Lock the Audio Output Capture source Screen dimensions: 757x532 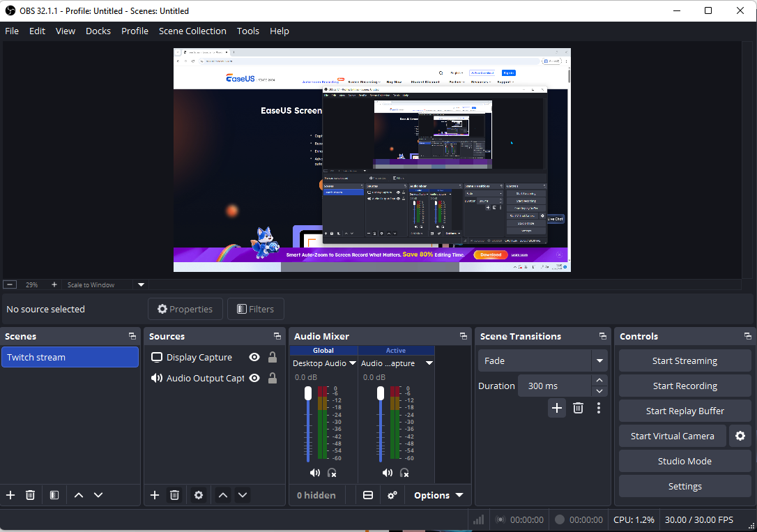click(x=272, y=379)
